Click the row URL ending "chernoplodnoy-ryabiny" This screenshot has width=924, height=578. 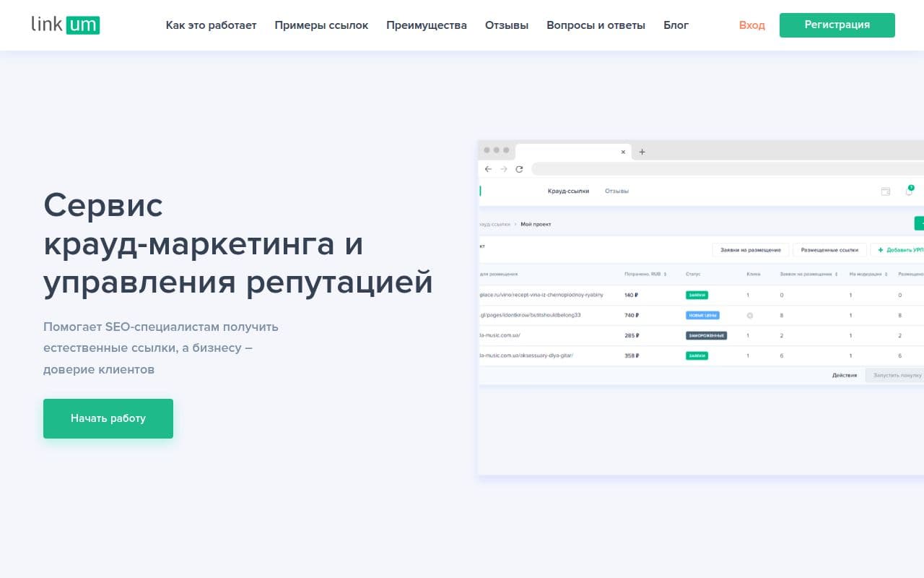[x=541, y=295]
